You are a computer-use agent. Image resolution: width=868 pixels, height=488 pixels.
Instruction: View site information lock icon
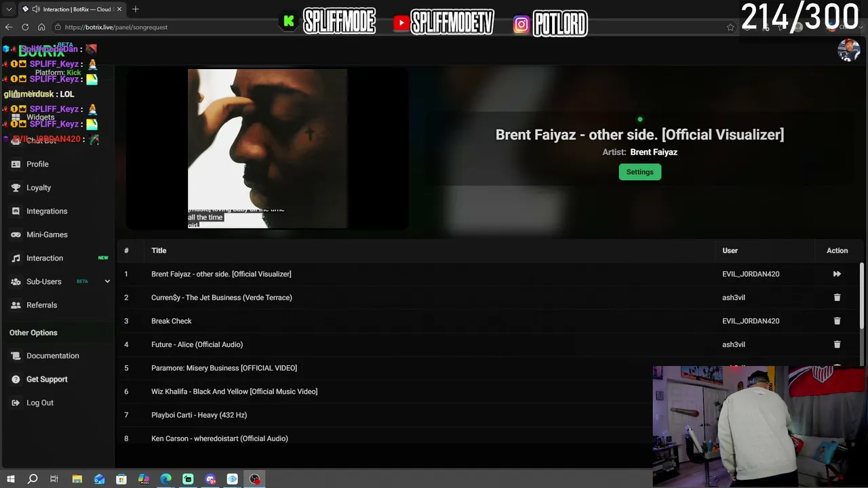[x=58, y=27]
